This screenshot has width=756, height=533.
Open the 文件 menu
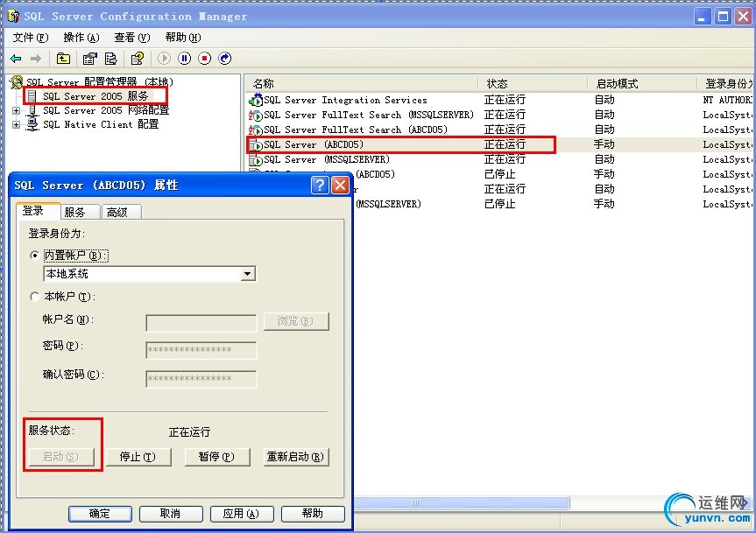click(31, 38)
